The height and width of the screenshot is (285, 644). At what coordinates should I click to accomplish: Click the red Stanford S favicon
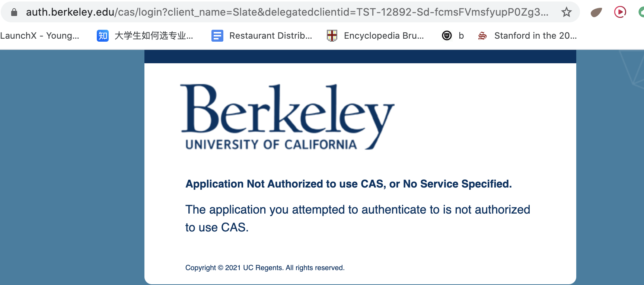(x=482, y=36)
